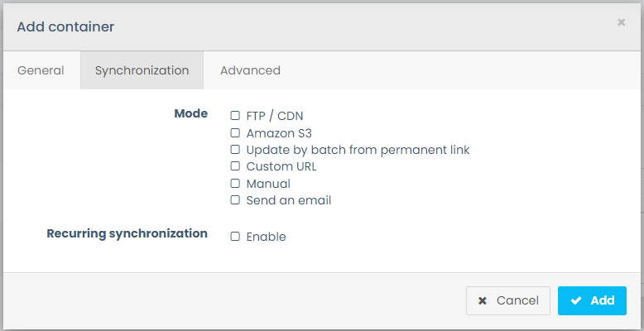Open the Advanced tab
The height and width of the screenshot is (331, 644).
pos(250,70)
